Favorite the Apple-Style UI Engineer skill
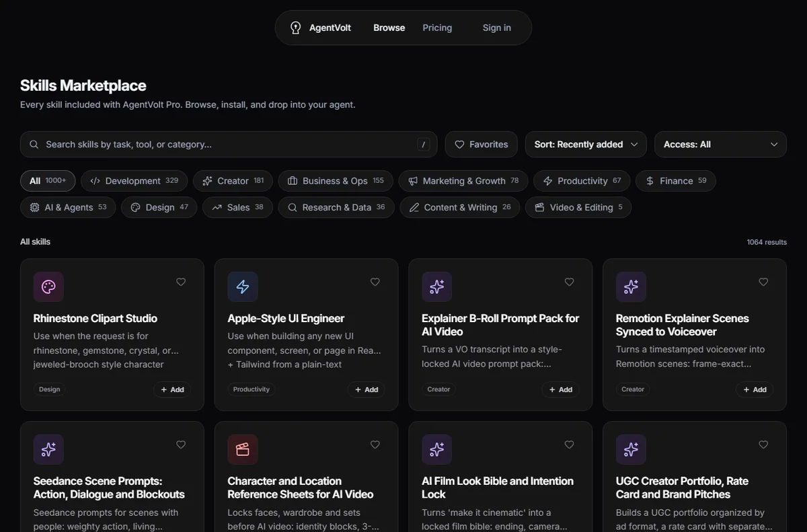 pyautogui.click(x=375, y=282)
